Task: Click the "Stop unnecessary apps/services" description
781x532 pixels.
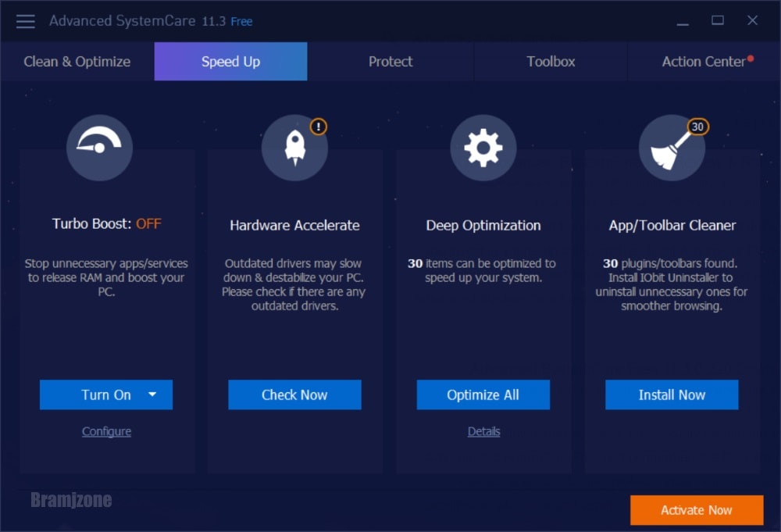Action: [106, 277]
